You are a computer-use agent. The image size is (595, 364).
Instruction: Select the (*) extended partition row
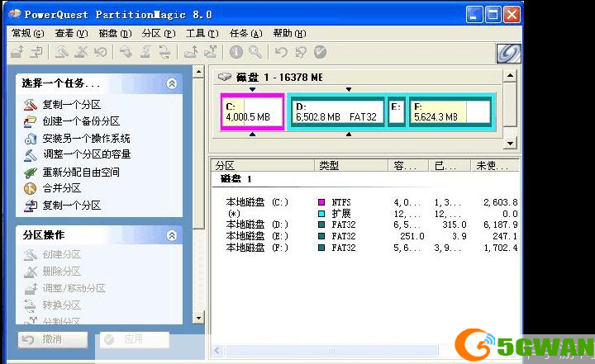366,214
